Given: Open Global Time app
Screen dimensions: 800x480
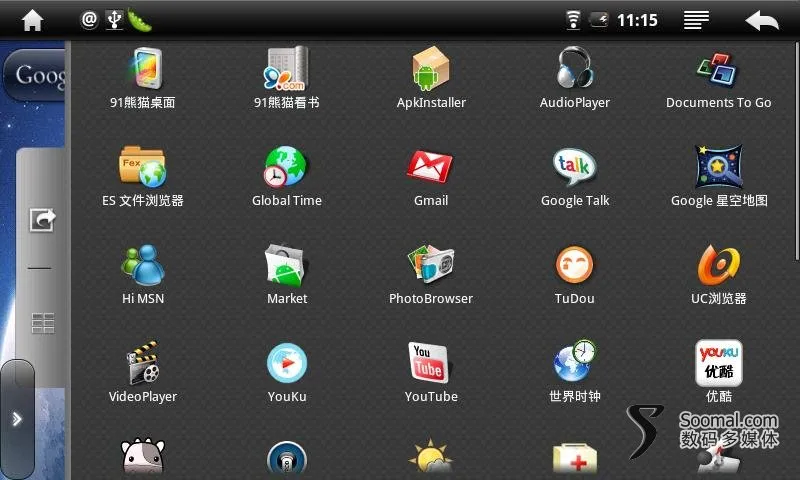Looking at the screenshot, I should tap(287, 176).
